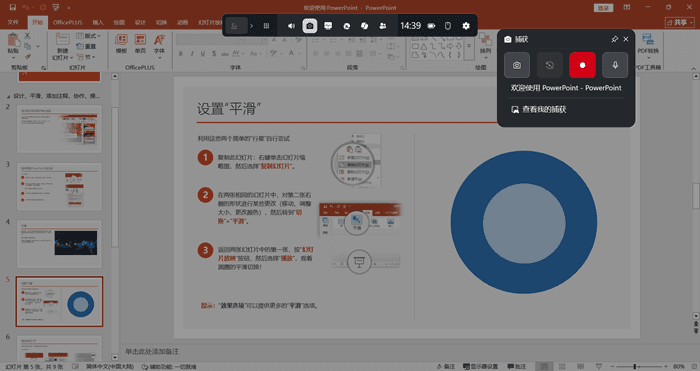Switch to the 插入 ribbon tab
Screen dimensions: 700x371
[x=98, y=22]
